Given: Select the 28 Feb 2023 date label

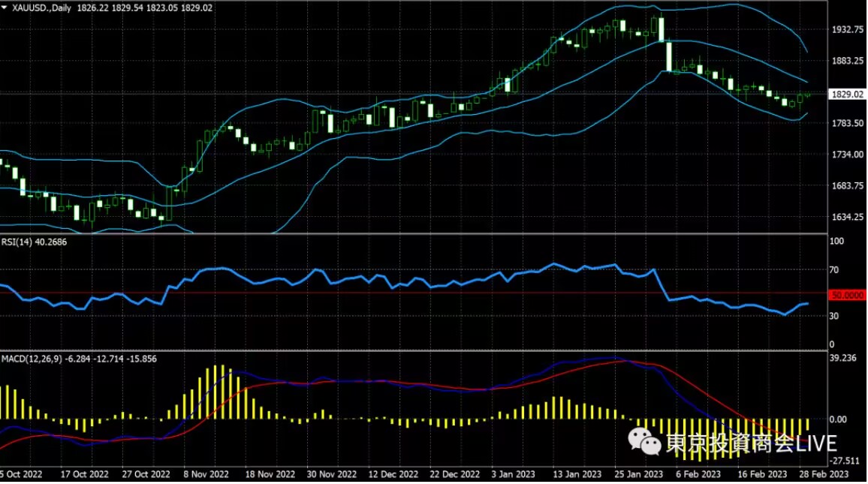Looking at the screenshot, I should tap(824, 474).
